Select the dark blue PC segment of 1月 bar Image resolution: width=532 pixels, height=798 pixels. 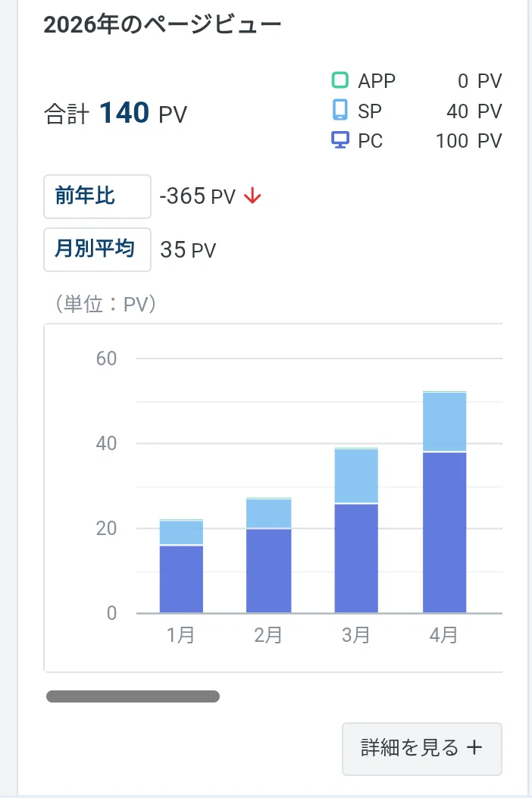pos(181,579)
